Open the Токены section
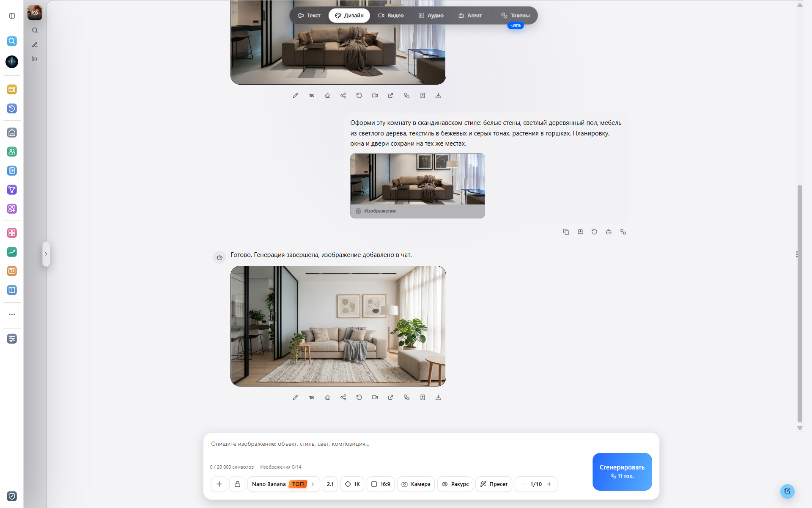The height and width of the screenshot is (508, 812). (515, 16)
